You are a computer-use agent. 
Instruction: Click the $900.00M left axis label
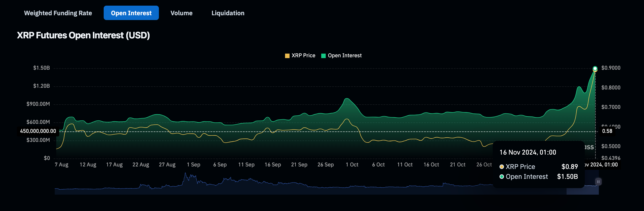point(38,104)
